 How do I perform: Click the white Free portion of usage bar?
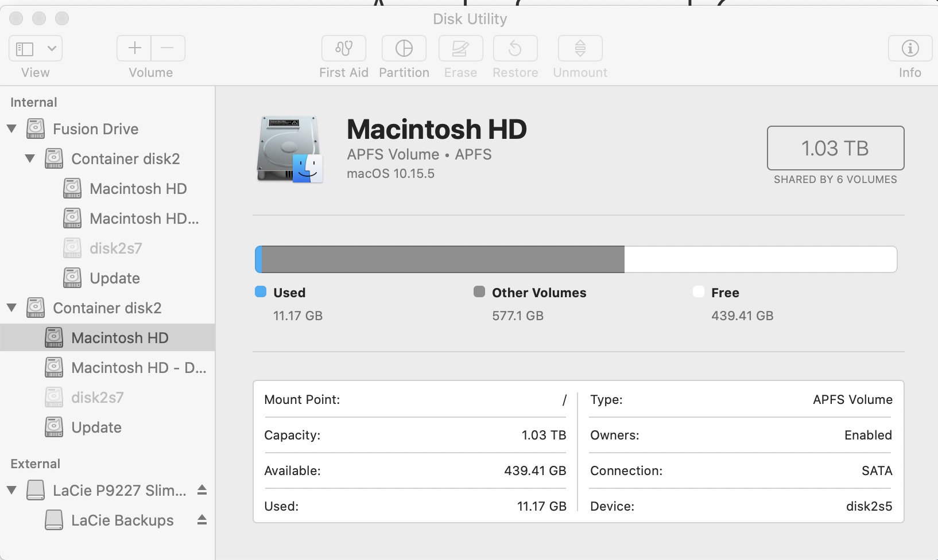coord(761,259)
